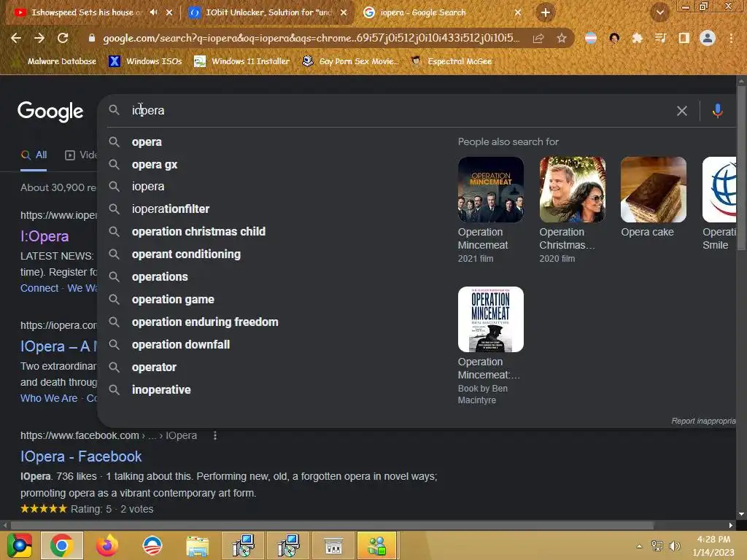Choose the 'inoperative' suggestion
This screenshot has height=560, width=747.
161,390
